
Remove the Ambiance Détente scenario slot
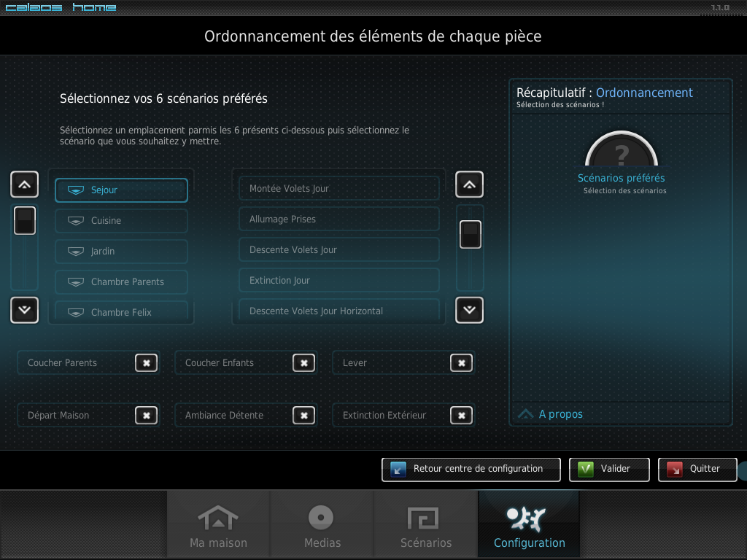(x=304, y=415)
